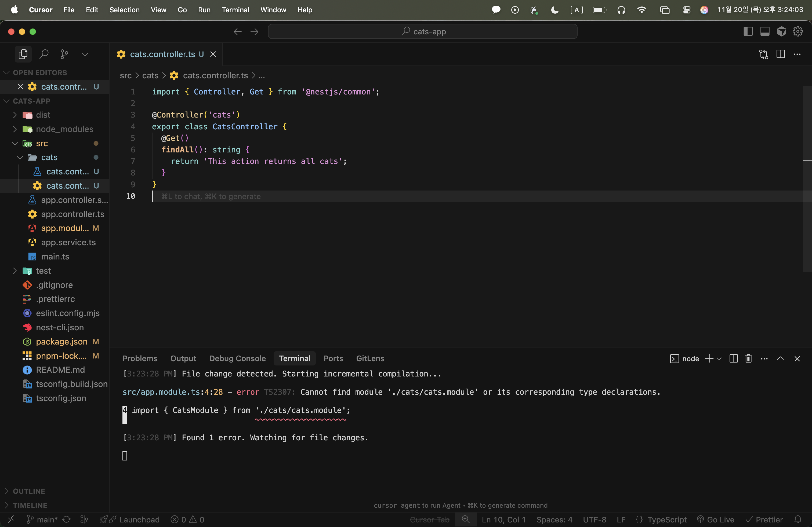Viewport: 812px width, 527px height.
Task: Click the Explorer files icon
Action: point(23,54)
